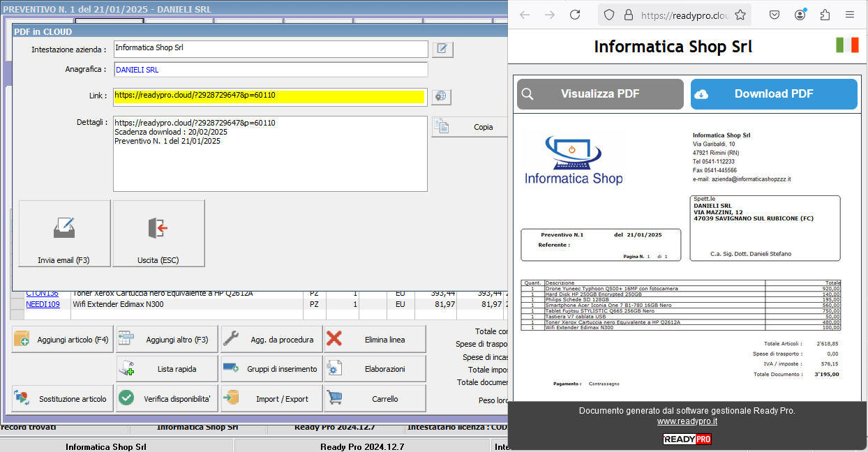Click the padlock site info icon

[628, 15]
